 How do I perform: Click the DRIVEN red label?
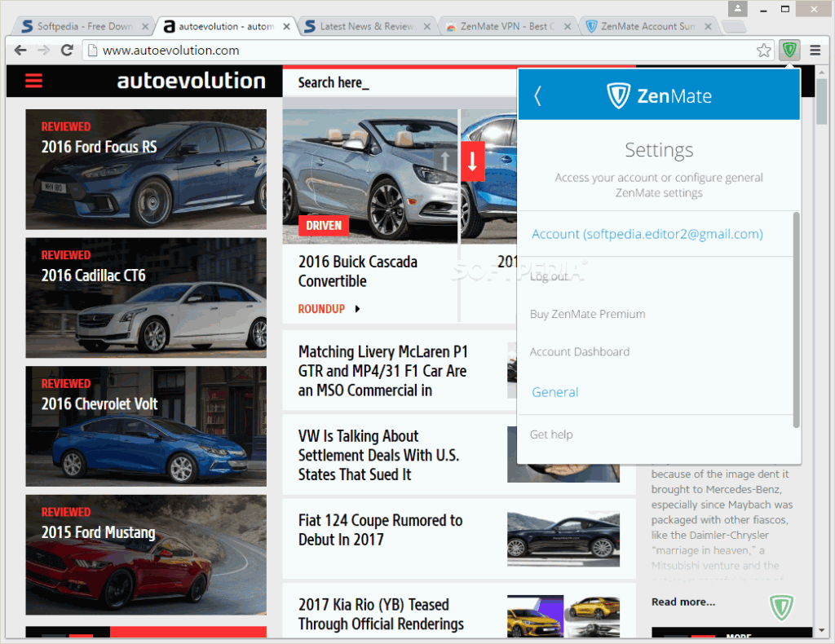coord(324,226)
